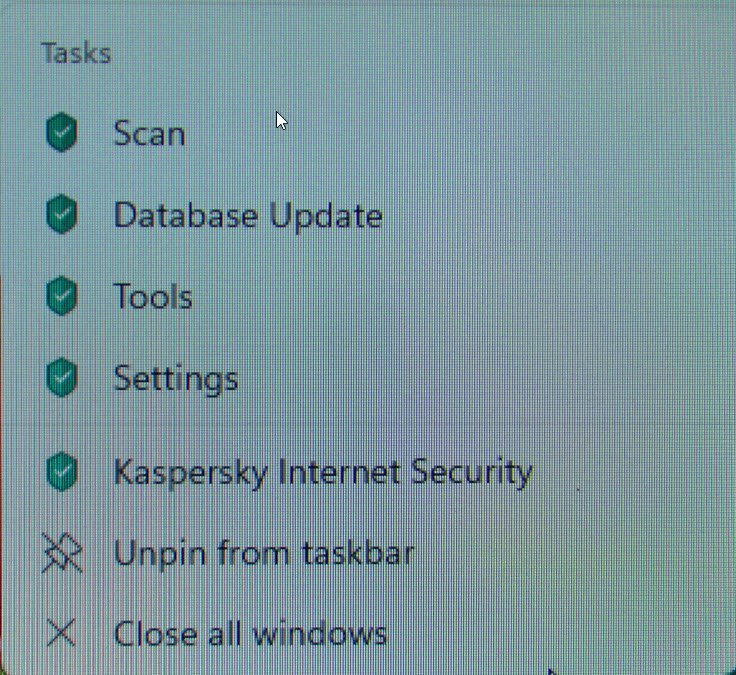Click the unpin icon with crossed-out pin

click(62, 553)
